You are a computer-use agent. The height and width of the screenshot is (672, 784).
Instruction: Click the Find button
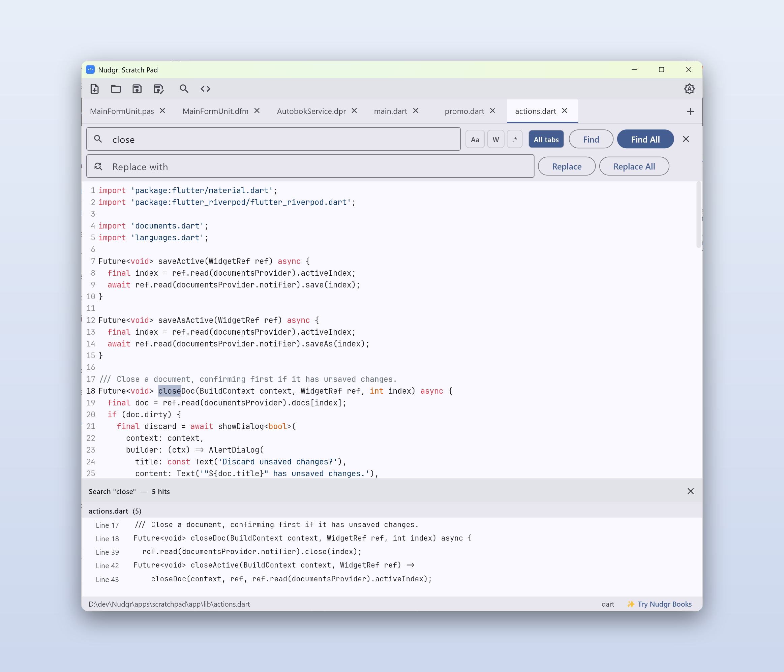click(591, 139)
